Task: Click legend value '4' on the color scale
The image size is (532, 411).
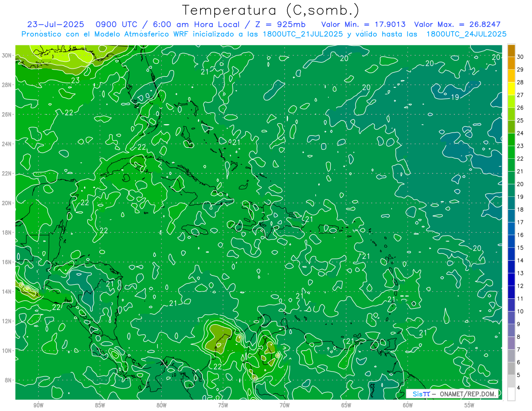Action: (x=519, y=388)
